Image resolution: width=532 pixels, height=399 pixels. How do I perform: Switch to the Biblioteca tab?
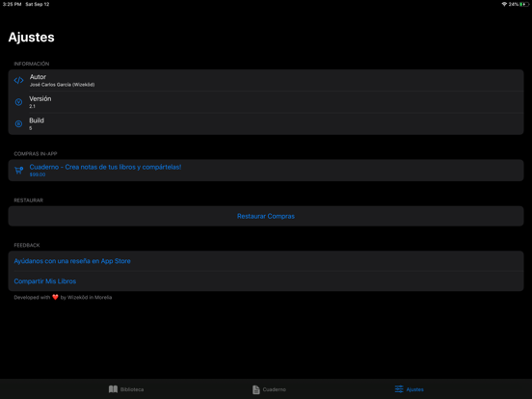[126, 389]
